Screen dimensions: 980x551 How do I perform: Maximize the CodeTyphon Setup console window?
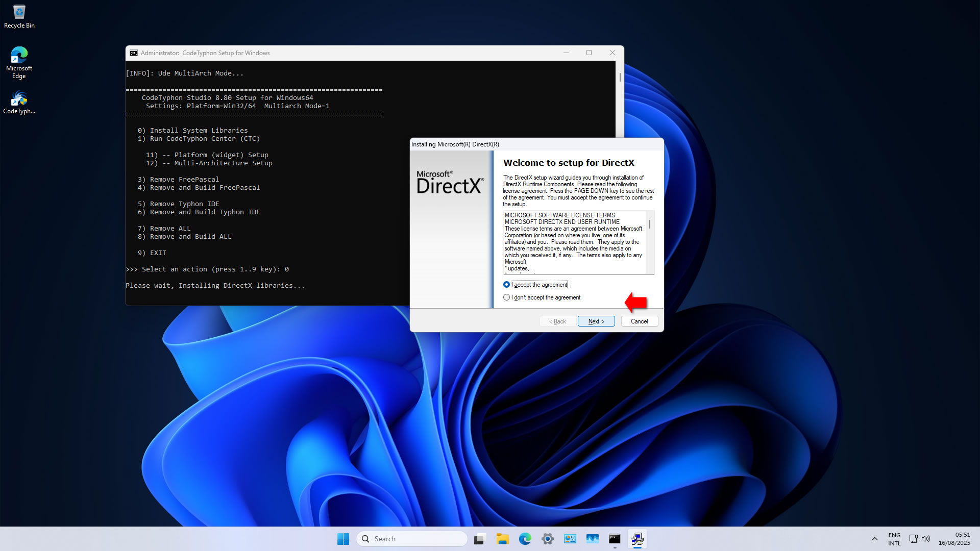coord(589,53)
